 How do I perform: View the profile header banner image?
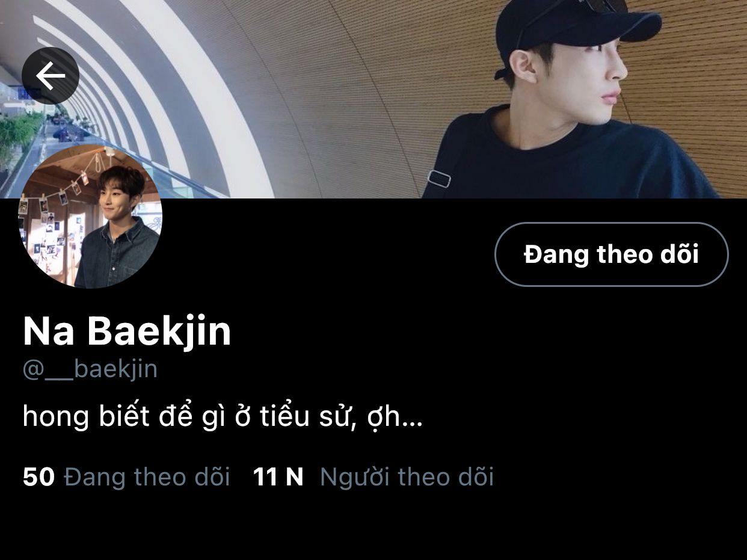point(373,99)
